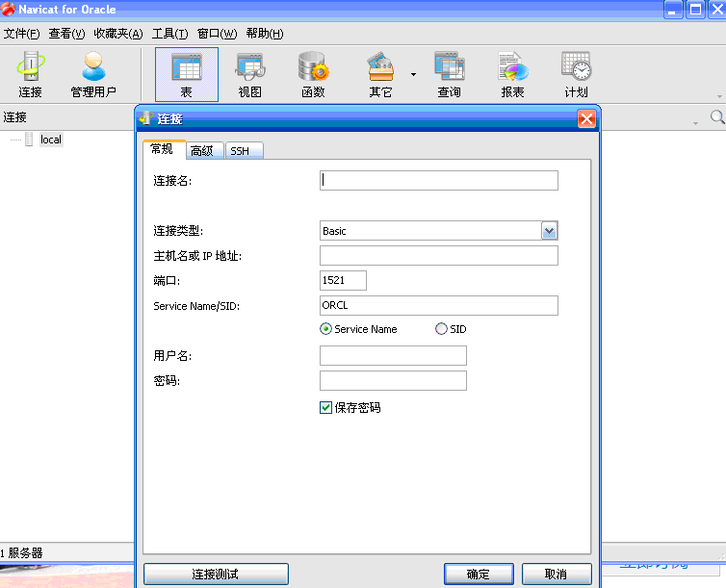This screenshot has width=726, height=588.
Task: Click the 主机名或 IP 地址 input field
Action: tap(438, 256)
